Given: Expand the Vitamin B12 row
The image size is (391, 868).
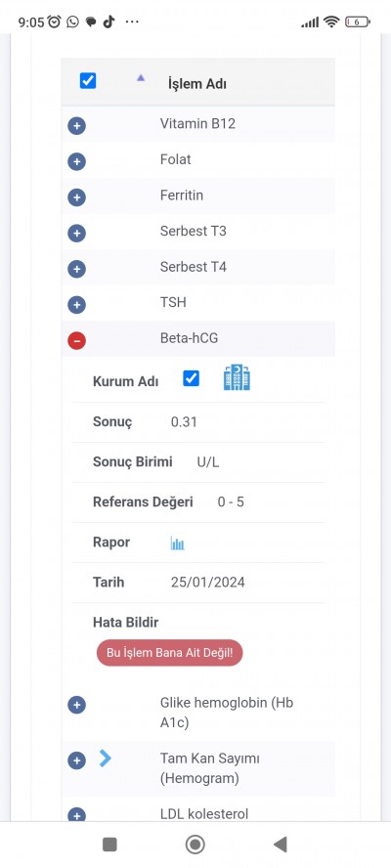Looking at the screenshot, I should (76, 126).
